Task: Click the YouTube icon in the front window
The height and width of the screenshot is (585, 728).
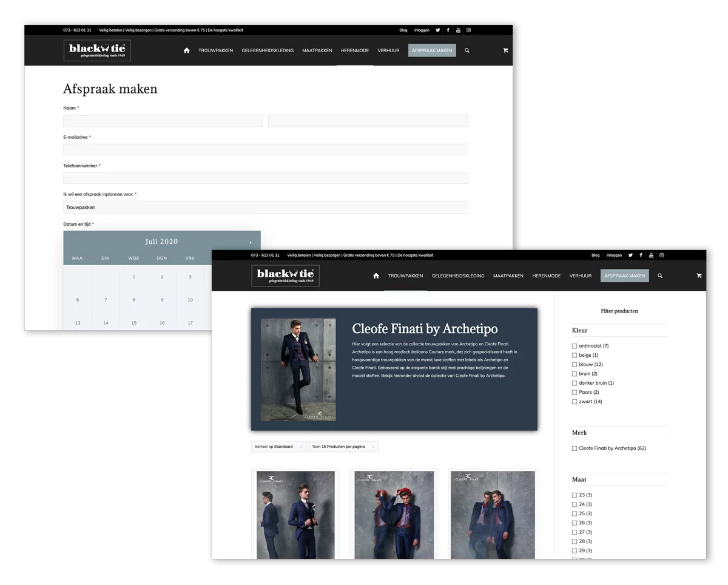Action: click(651, 255)
